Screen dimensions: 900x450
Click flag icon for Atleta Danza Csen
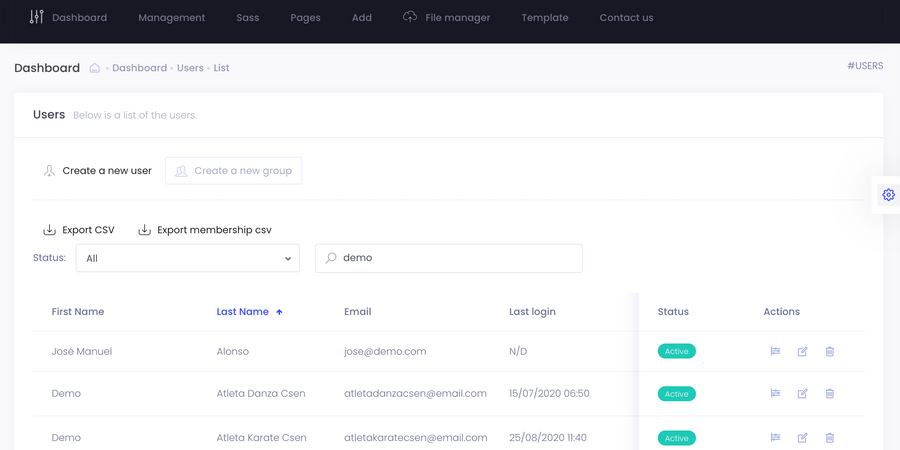coord(775,394)
